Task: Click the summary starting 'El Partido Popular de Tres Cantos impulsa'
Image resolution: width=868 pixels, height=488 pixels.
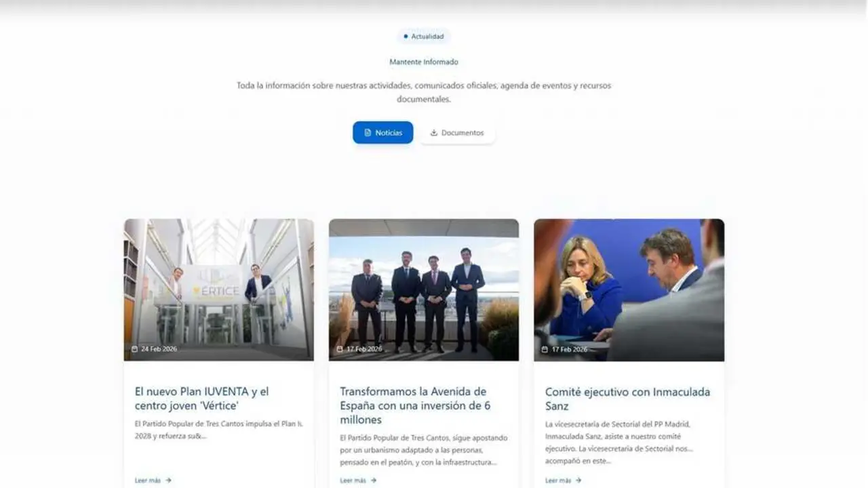Action: tap(219, 430)
